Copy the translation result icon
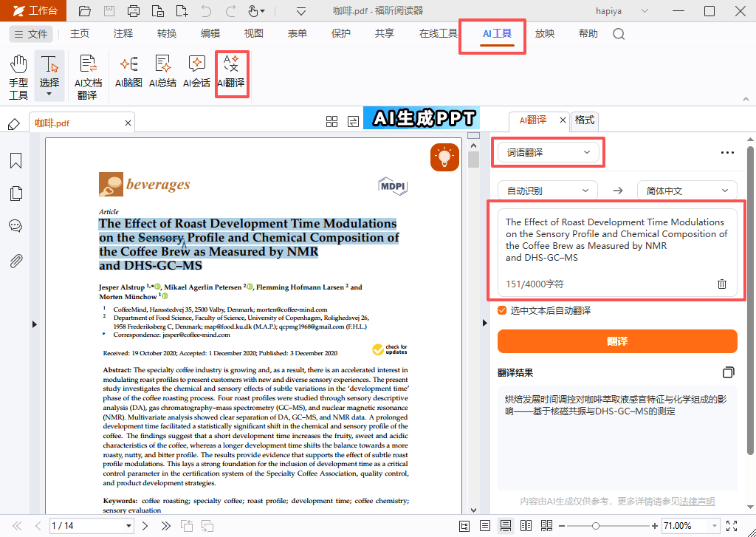The image size is (756, 537). [729, 372]
